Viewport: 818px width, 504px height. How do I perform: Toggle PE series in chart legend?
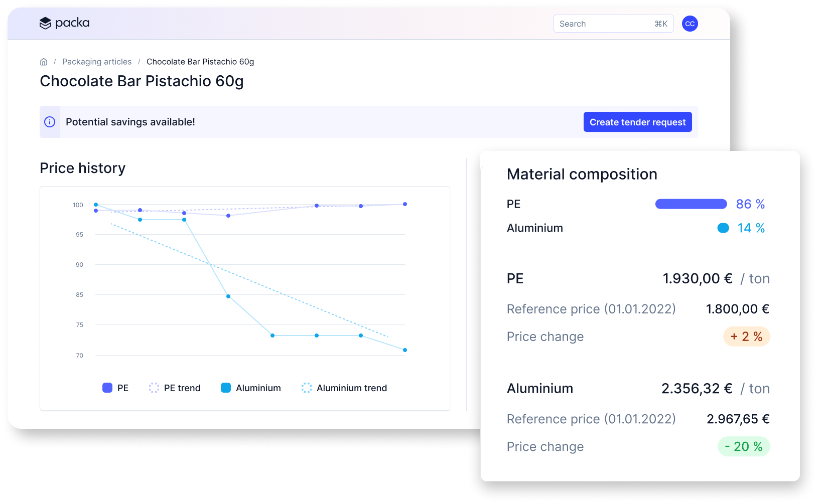coord(115,388)
